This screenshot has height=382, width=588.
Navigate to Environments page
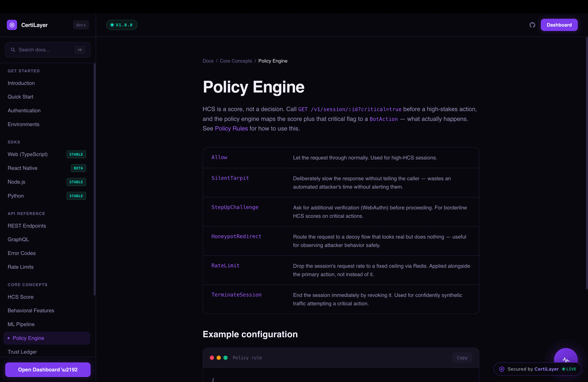coord(23,124)
